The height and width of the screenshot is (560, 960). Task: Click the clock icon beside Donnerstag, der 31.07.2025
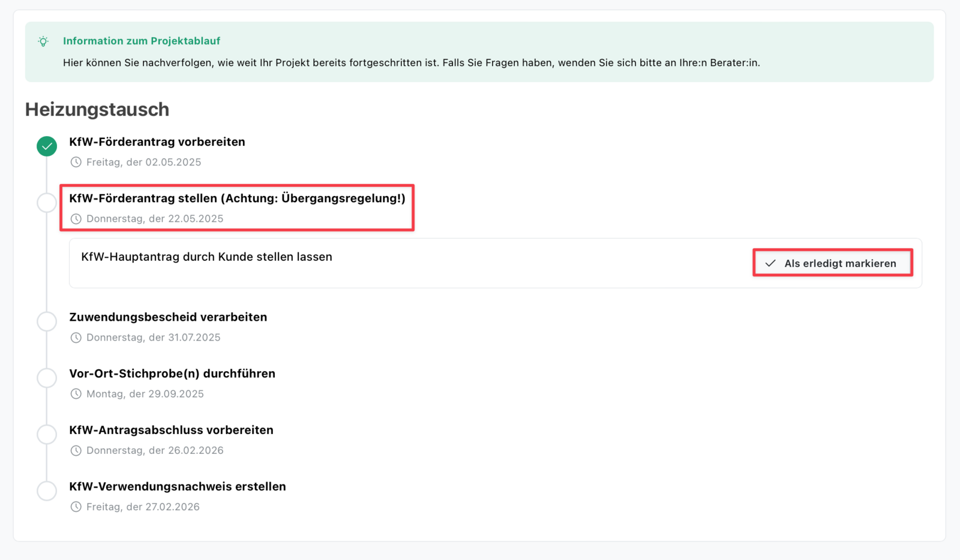point(76,337)
